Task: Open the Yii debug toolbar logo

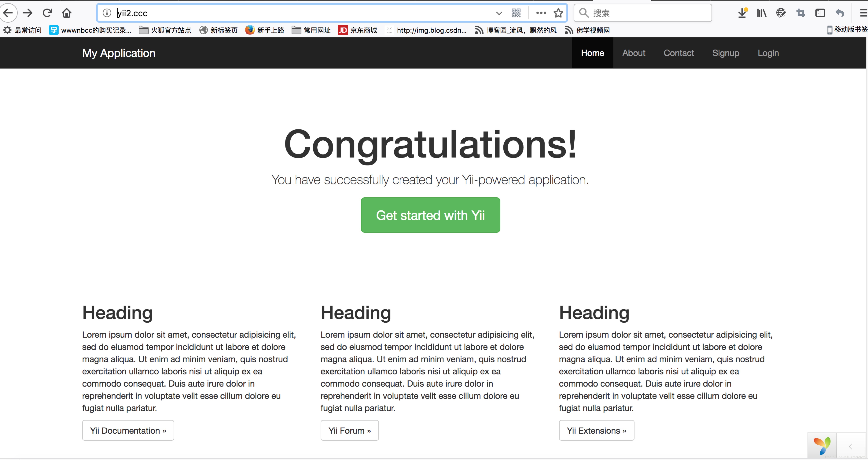Action: point(822,446)
